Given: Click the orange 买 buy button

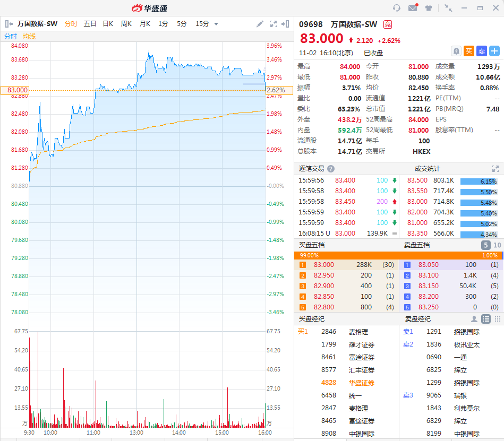Looking at the screenshot, I should [468, 51].
